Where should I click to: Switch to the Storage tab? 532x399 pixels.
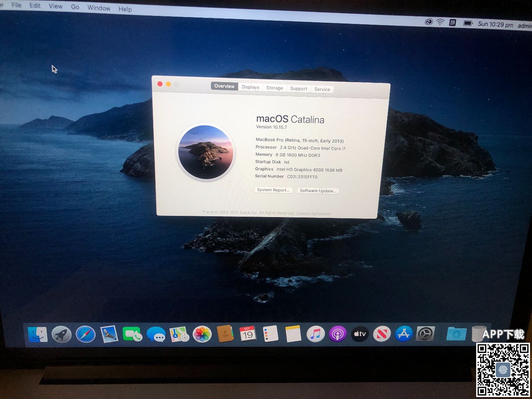point(275,88)
